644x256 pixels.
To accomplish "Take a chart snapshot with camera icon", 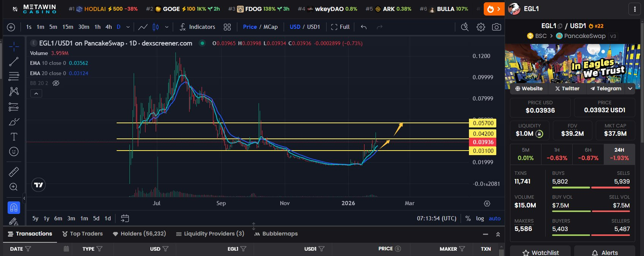I will (x=496, y=27).
